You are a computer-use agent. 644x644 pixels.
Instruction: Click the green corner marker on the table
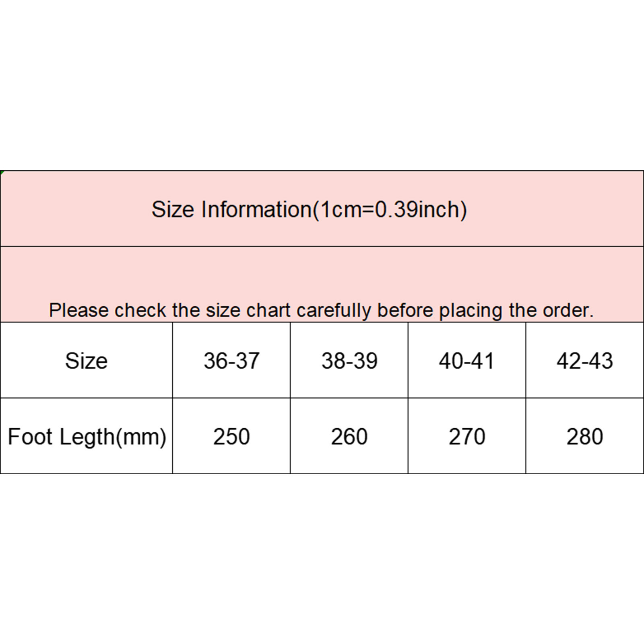click(2, 173)
